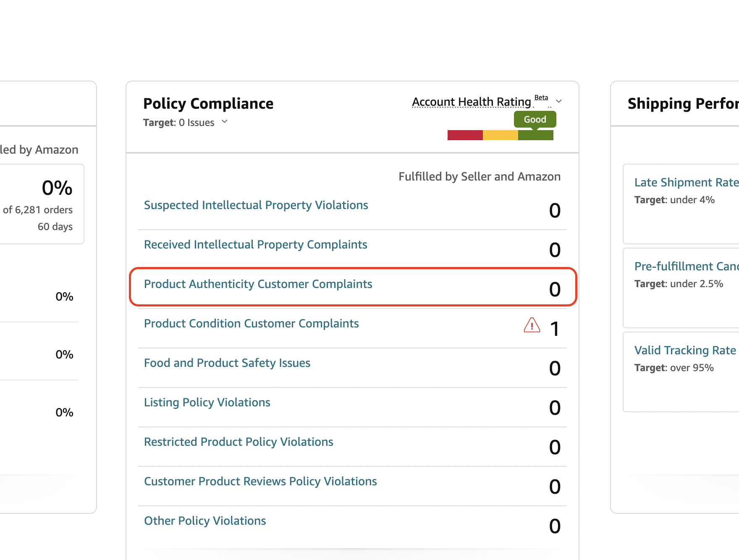The image size is (739, 560).
Task: Select Other Policy Violations link
Action: point(205,521)
